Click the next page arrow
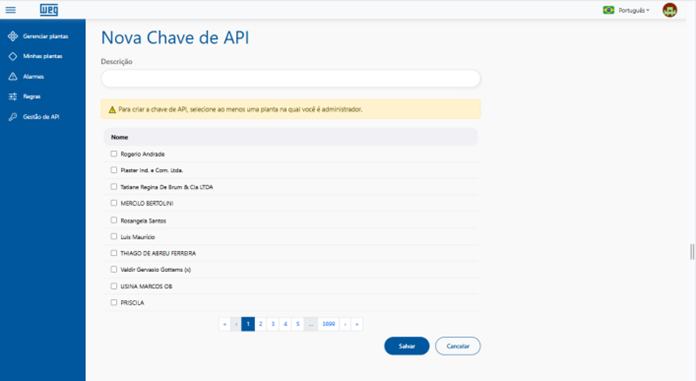 (x=345, y=324)
